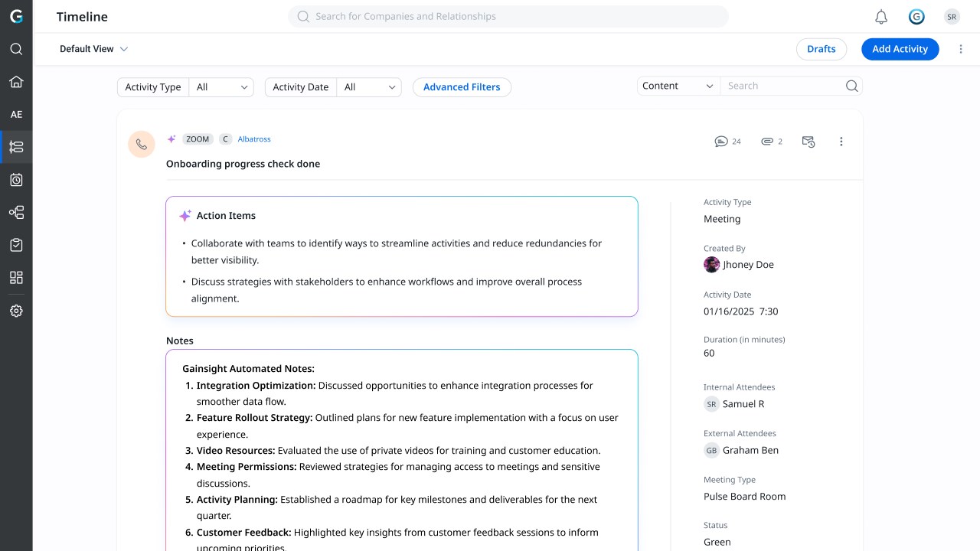Click the Feature Rollout Strategy note item

point(402,426)
